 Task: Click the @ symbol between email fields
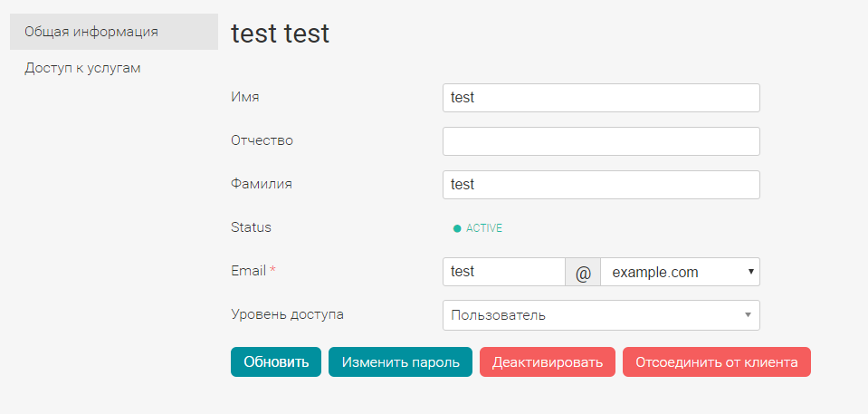tap(583, 272)
